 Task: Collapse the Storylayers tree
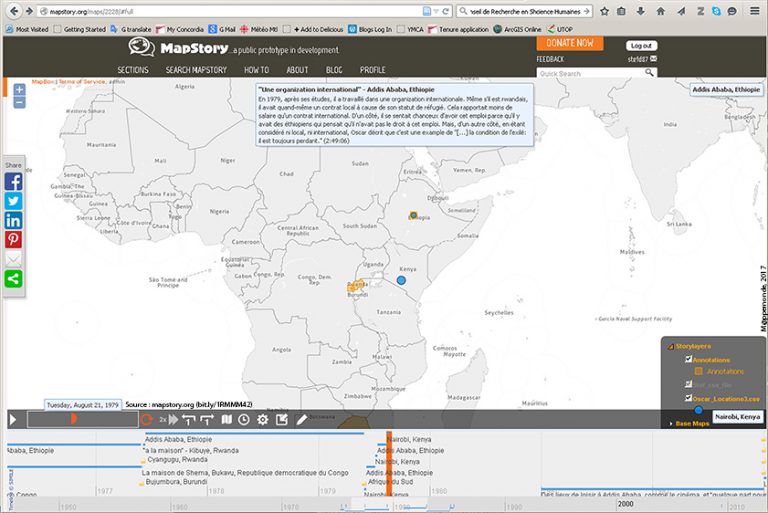670,346
